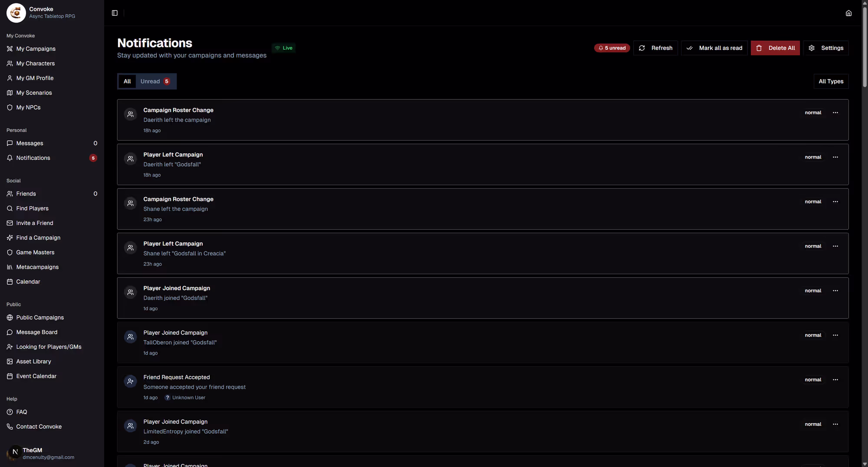Viewport: 868px width, 467px height.
Task: Open the Asset Library image icon
Action: pos(10,361)
